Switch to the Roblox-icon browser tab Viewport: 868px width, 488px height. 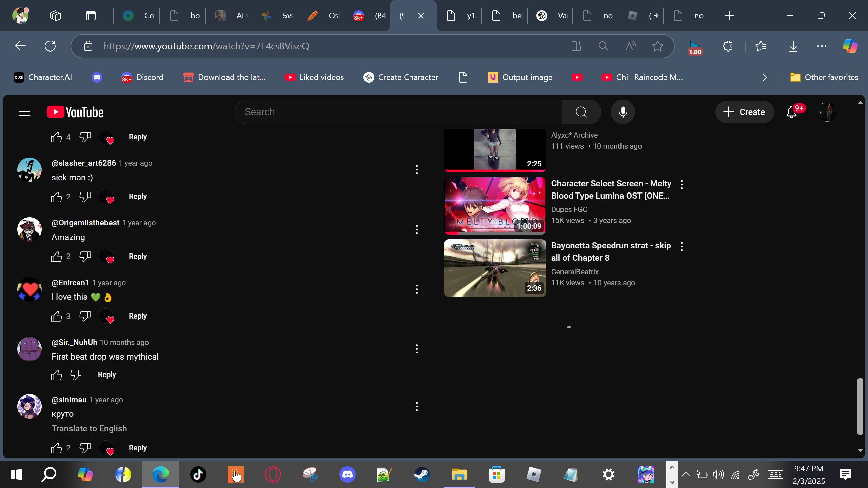[x=642, y=16]
